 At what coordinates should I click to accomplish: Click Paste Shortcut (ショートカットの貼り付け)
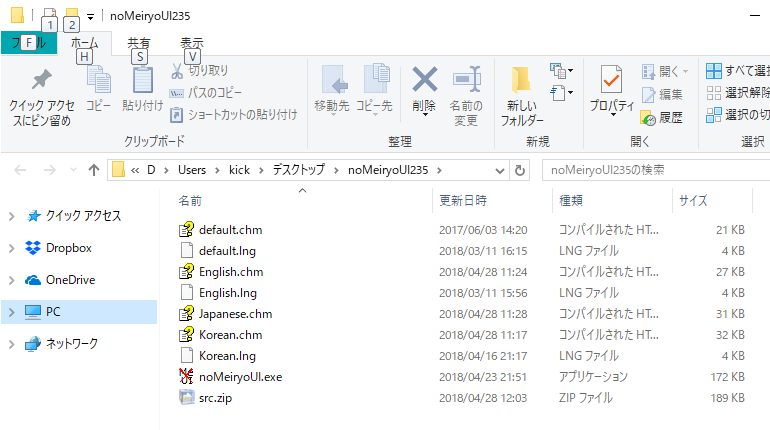pos(234,115)
